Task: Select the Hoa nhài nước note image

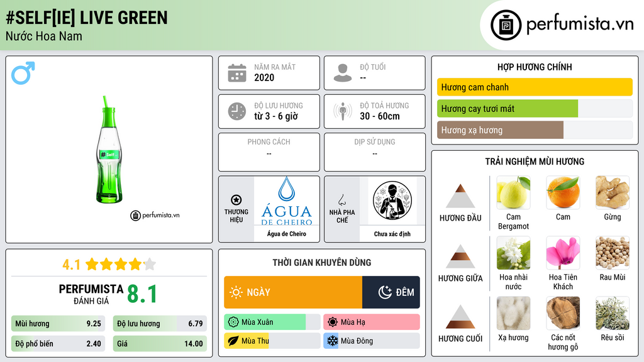Action: click(x=513, y=253)
